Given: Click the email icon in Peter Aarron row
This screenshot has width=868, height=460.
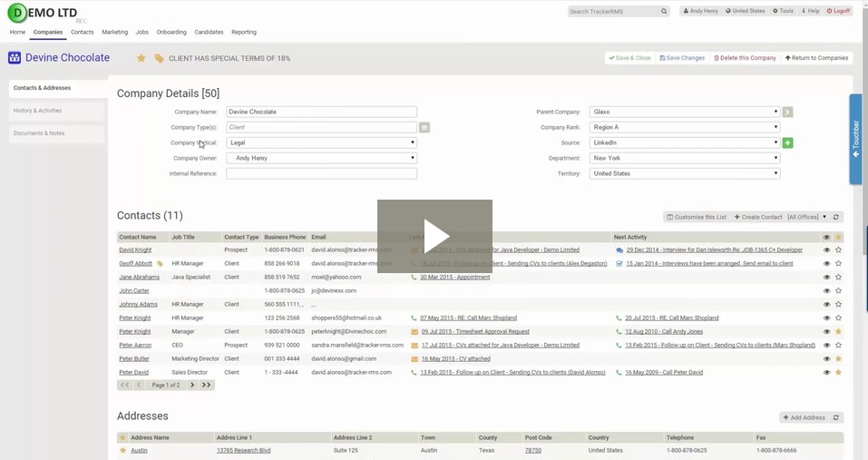Looking at the screenshot, I should pos(414,345).
